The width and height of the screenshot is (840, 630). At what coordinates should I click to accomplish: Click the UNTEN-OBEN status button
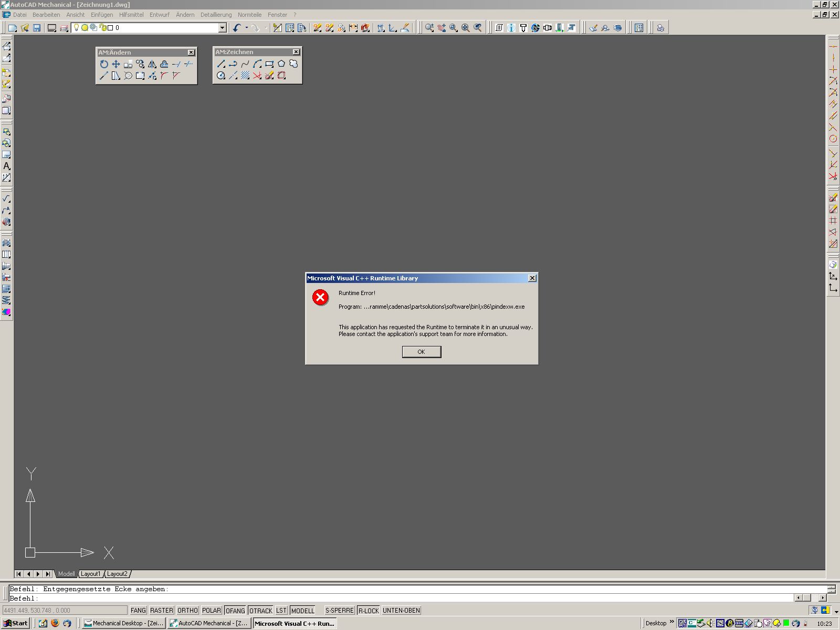(401, 611)
